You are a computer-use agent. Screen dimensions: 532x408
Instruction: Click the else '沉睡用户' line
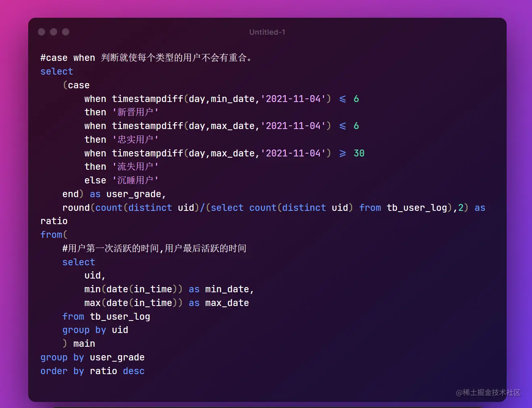coord(121,180)
